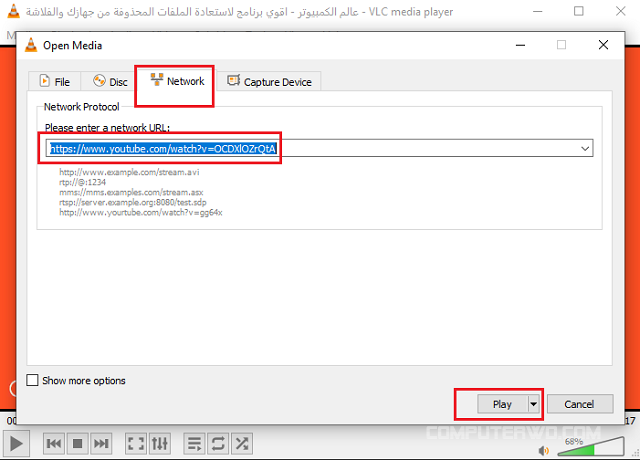Switch to the File tab
Screen dimensions: 640x460
55,81
